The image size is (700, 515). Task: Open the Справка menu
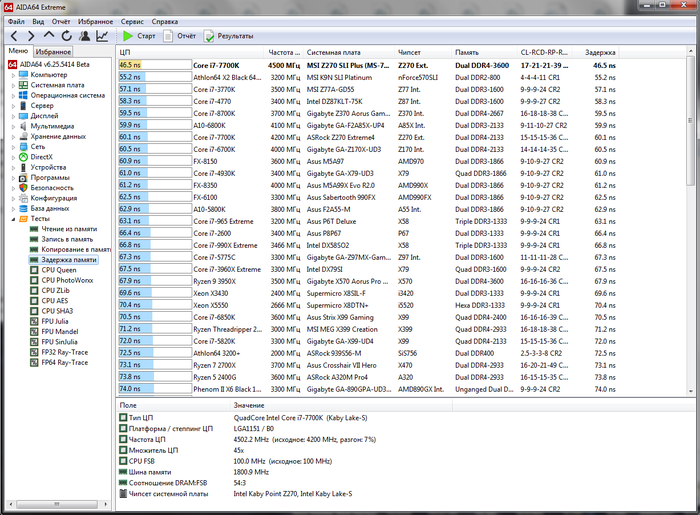click(165, 21)
